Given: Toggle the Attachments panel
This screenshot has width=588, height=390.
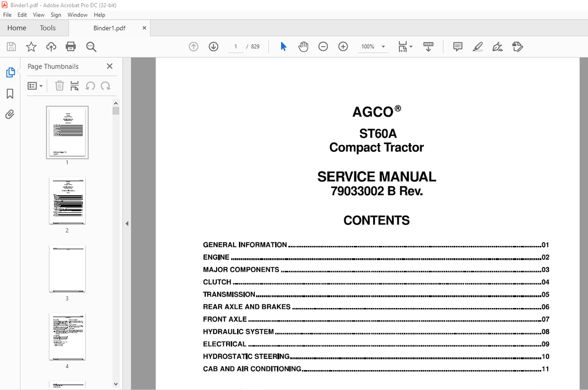Looking at the screenshot, I should (x=10, y=114).
